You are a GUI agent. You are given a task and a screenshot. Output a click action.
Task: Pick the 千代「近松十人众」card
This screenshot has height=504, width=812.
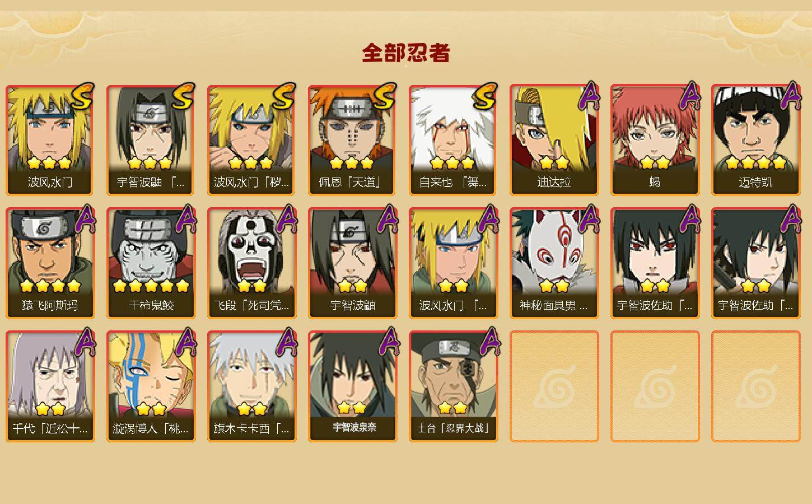point(50,386)
